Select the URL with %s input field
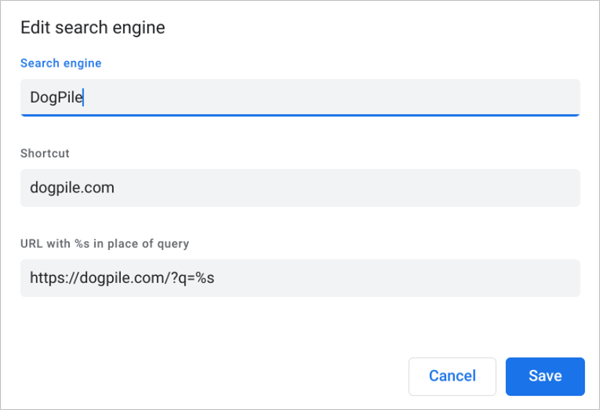 point(300,277)
